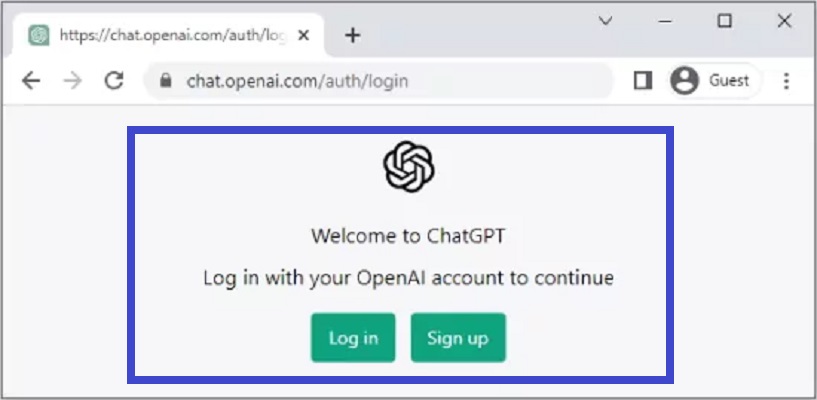Click the OpenAI knot logo
Image resolution: width=817 pixels, height=400 pixels.
[x=408, y=167]
